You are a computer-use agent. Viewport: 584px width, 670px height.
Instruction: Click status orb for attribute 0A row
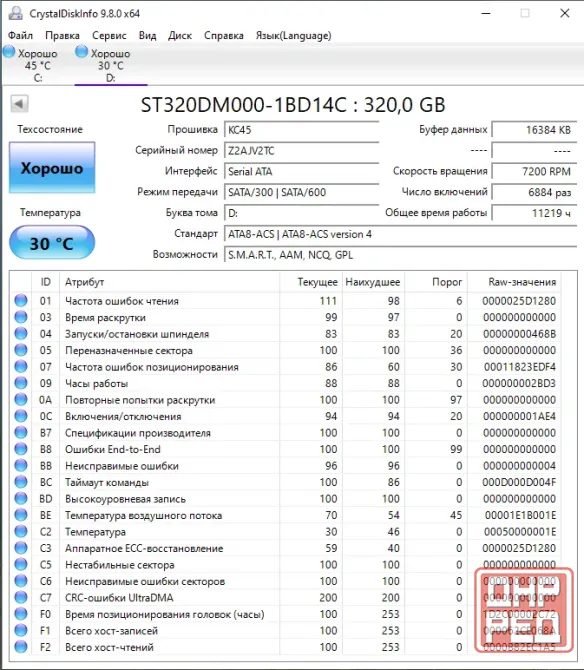click(x=21, y=400)
